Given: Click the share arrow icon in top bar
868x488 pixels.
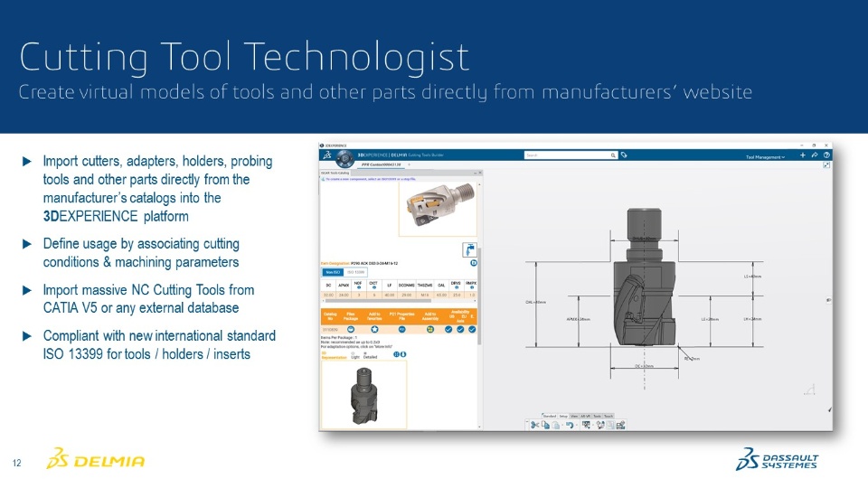Looking at the screenshot, I should click(x=815, y=155).
